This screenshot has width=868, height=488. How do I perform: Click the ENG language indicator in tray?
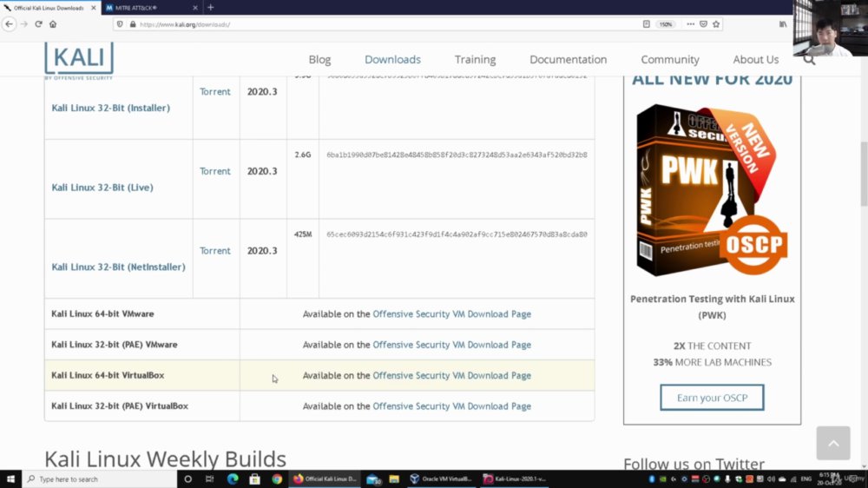pyautogui.click(x=806, y=479)
